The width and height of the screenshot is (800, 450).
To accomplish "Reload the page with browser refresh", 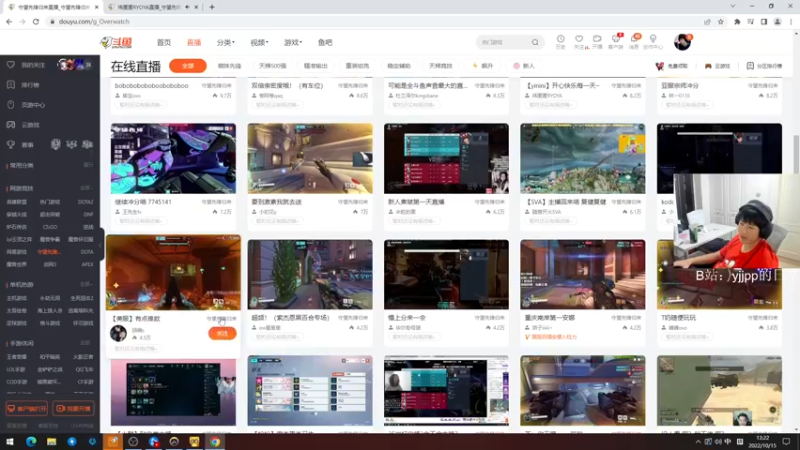I will point(36,21).
